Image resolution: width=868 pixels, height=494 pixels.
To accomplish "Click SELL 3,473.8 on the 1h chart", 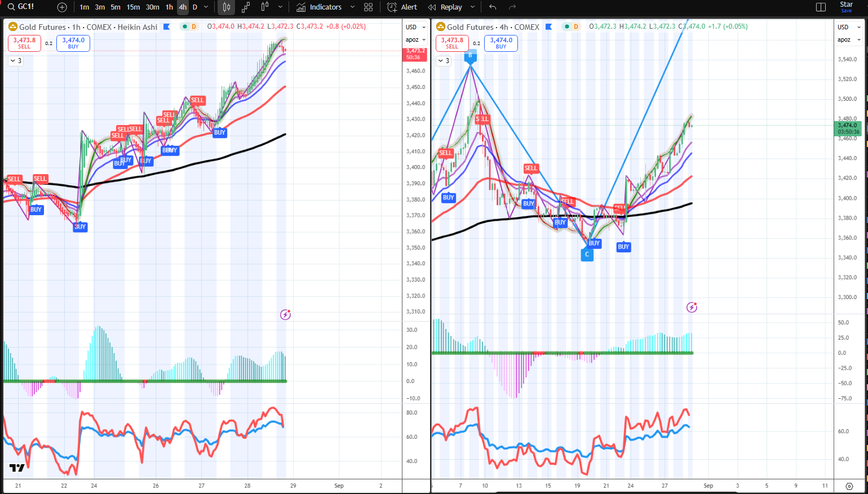I will tap(24, 43).
